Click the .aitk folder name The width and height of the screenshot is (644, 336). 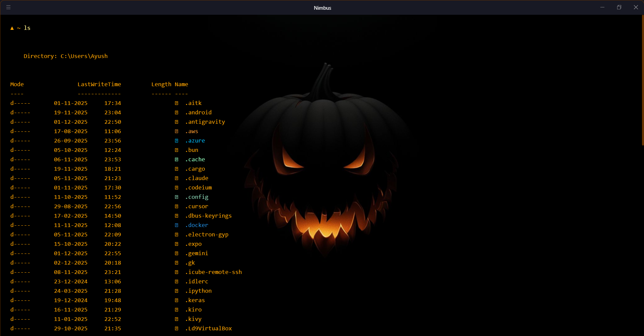click(193, 103)
